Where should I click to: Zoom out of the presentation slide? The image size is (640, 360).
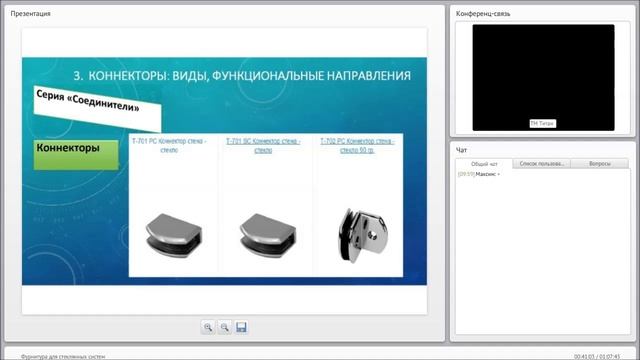pyautogui.click(x=224, y=327)
